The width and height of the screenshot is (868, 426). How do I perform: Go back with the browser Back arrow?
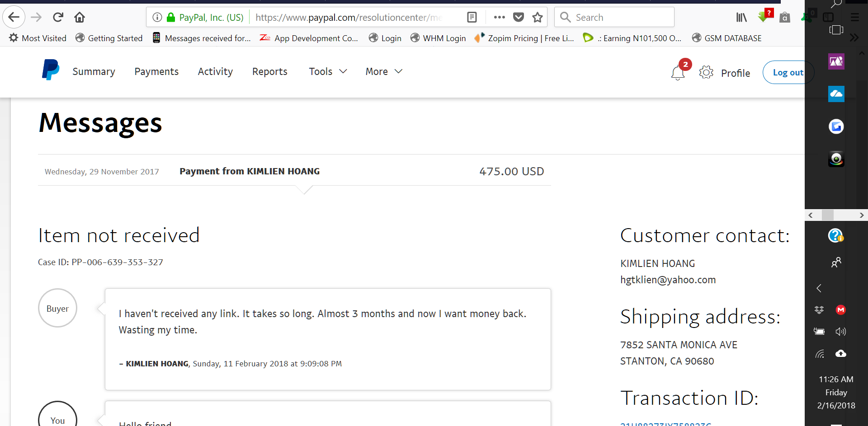(x=14, y=17)
